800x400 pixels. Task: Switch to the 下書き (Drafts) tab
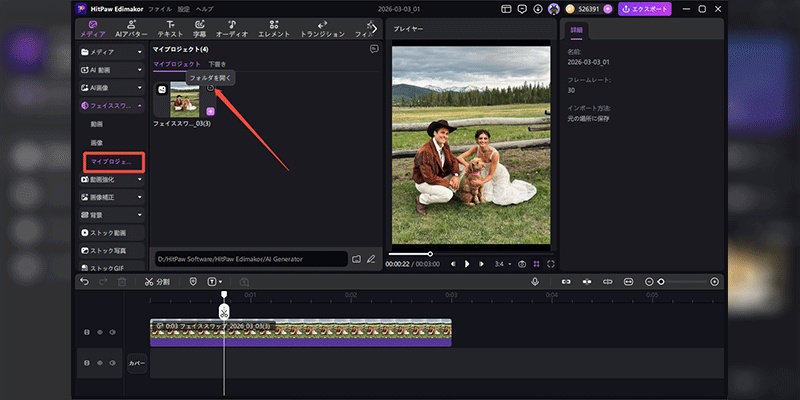[x=217, y=64]
